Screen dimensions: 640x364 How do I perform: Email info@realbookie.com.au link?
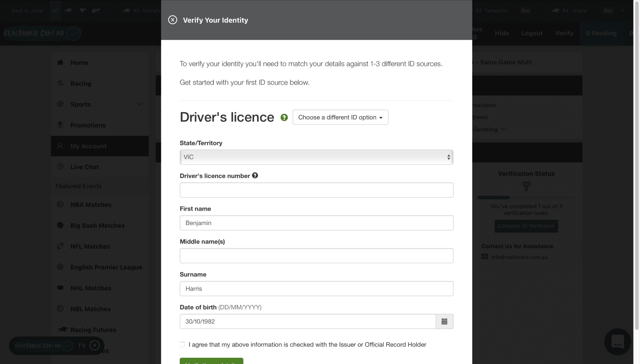tap(519, 257)
